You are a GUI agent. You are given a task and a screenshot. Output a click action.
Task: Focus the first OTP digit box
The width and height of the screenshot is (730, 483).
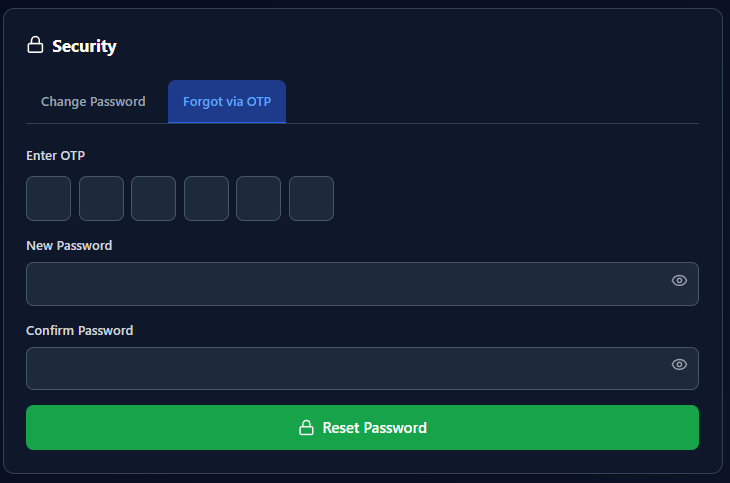[x=48, y=198]
